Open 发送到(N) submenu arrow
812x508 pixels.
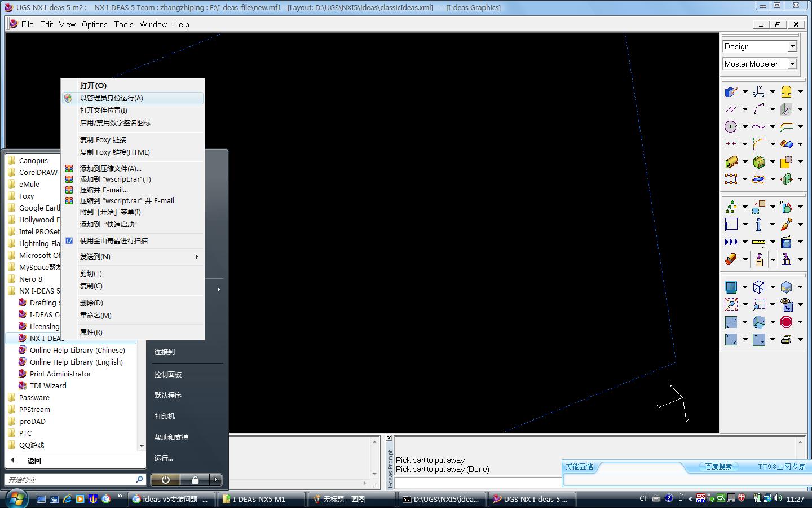(x=197, y=257)
